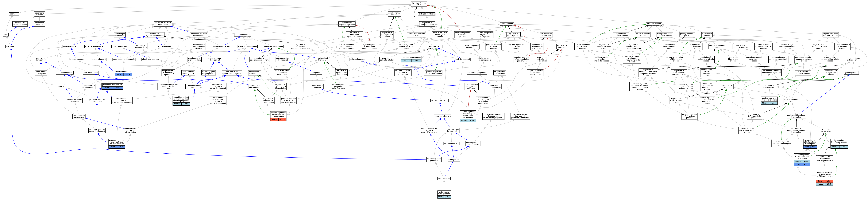Click the 'nephron tubule development' node
The image size is (868, 200).
pyautogui.click(x=79, y=116)
